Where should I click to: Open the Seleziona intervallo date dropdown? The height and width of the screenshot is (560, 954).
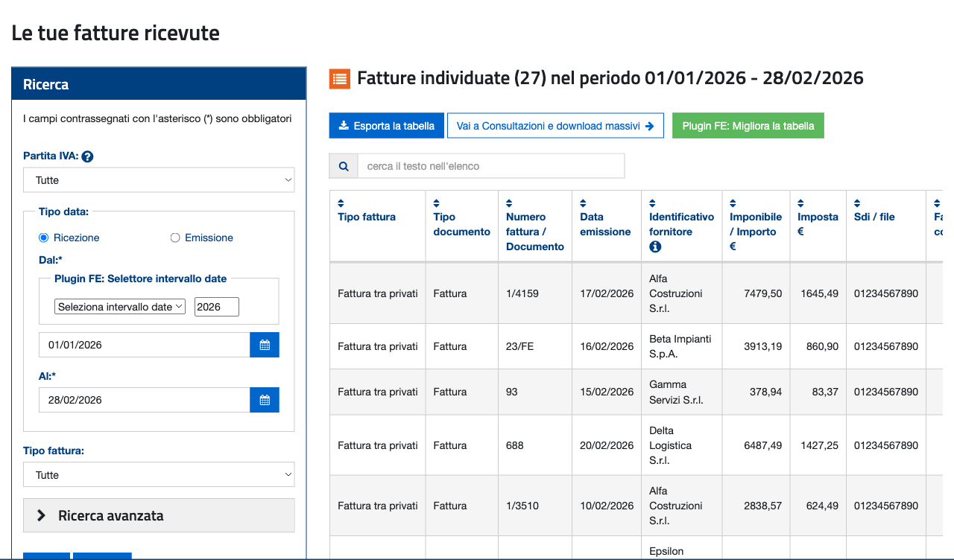(x=120, y=307)
